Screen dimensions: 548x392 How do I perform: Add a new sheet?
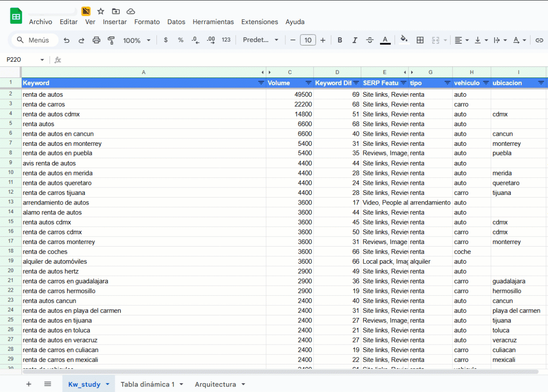[29, 384]
